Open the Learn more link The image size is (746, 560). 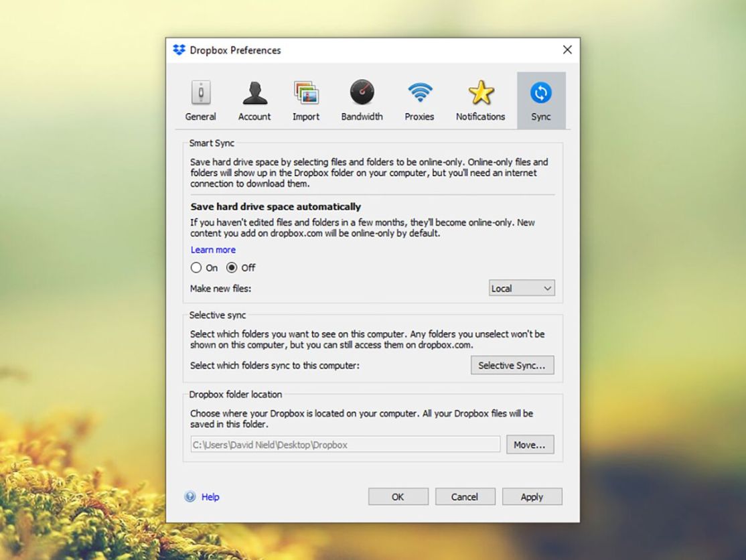coord(213,249)
